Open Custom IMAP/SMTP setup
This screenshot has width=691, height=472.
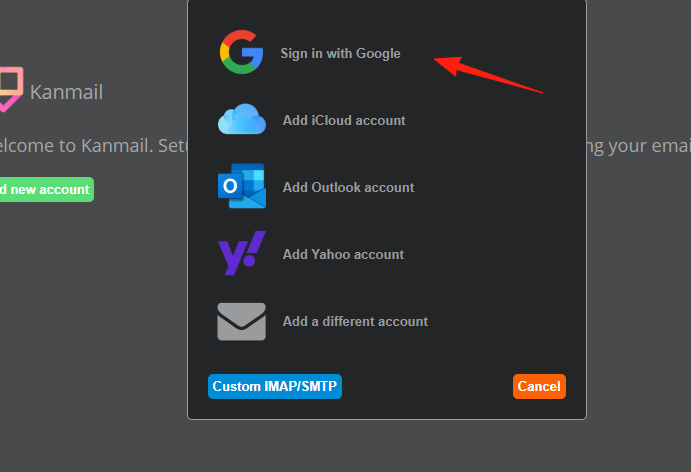[x=275, y=387]
